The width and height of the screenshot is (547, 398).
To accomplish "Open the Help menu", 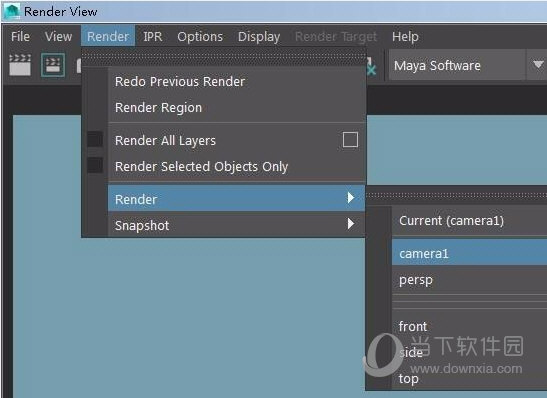I will point(405,36).
